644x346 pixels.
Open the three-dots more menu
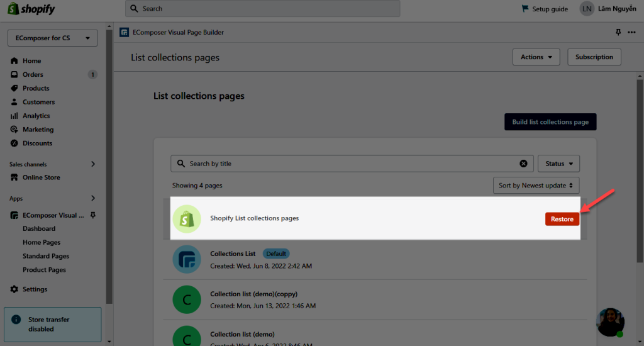tap(631, 32)
